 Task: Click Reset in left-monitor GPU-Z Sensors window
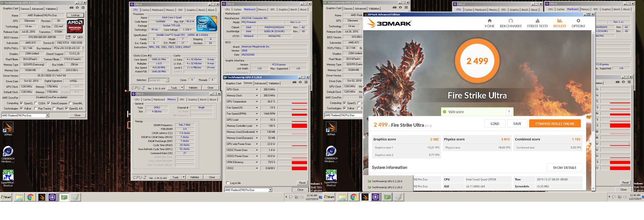pyautogui.click(x=302, y=183)
